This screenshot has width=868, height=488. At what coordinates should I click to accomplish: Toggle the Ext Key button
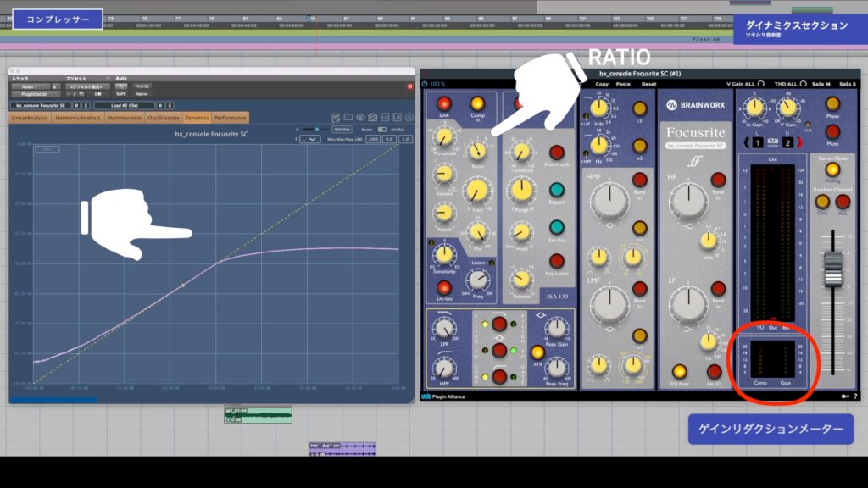coord(556,227)
